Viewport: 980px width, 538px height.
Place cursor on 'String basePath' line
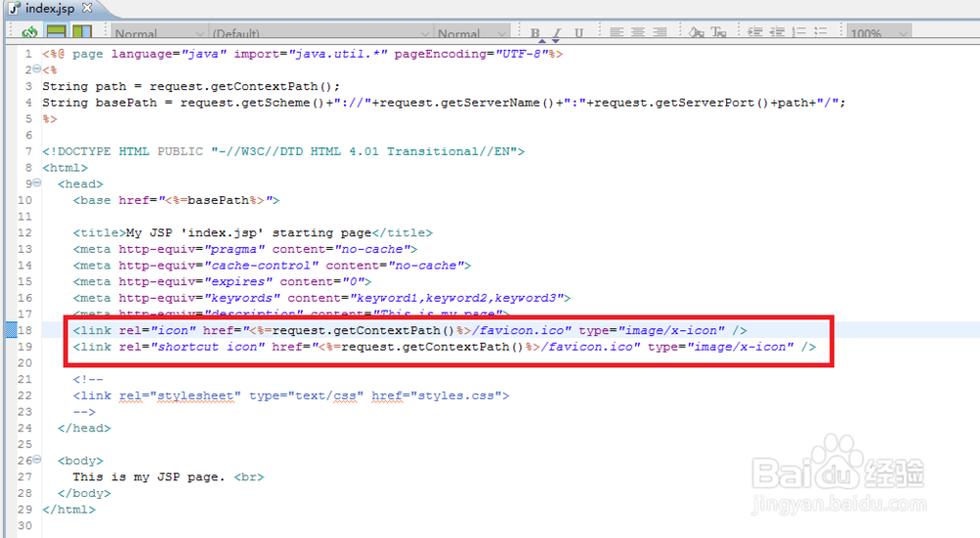tap(444, 103)
